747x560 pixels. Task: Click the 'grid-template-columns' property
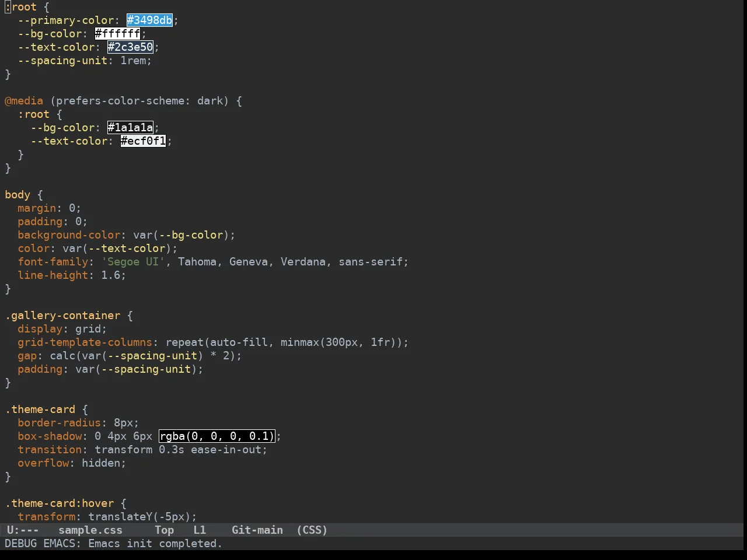pyautogui.click(x=85, y=342)
